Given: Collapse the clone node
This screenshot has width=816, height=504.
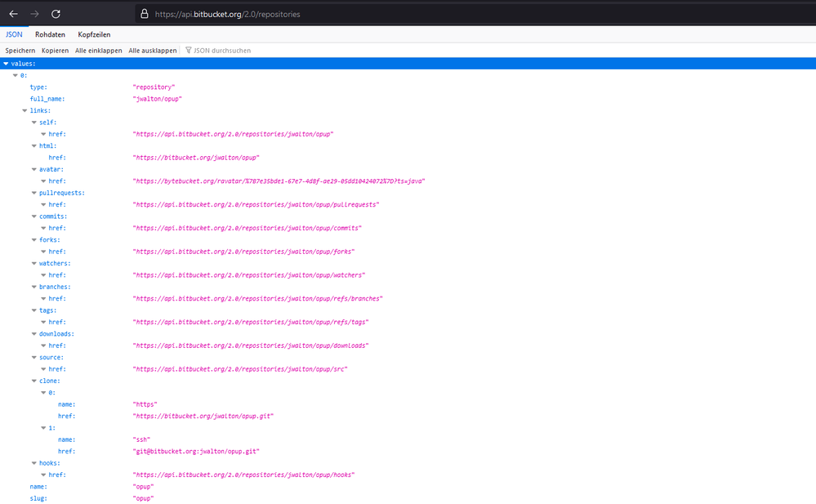Looking at the screenshot, I should pos(33,381).
